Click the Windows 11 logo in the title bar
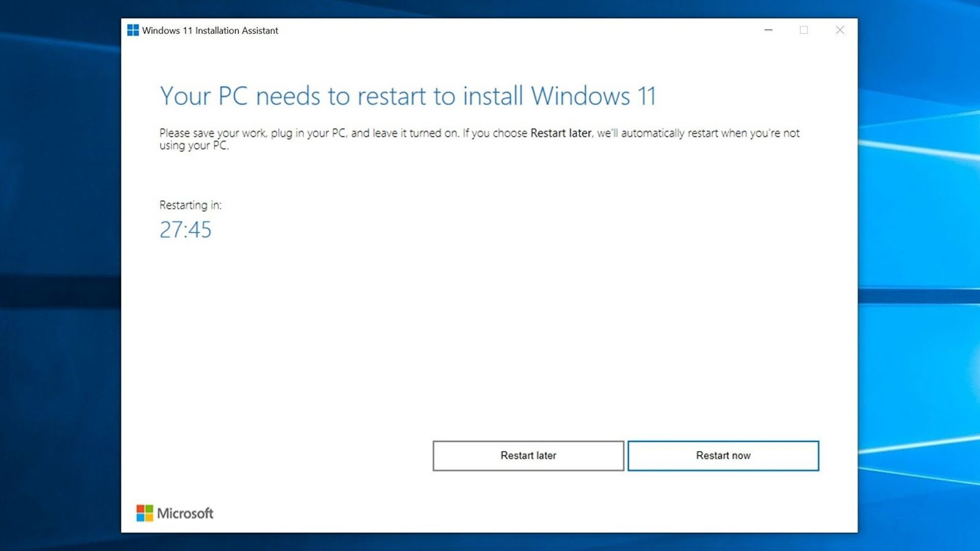The height and width of the screenshot is (551, 980). [132, 29]
